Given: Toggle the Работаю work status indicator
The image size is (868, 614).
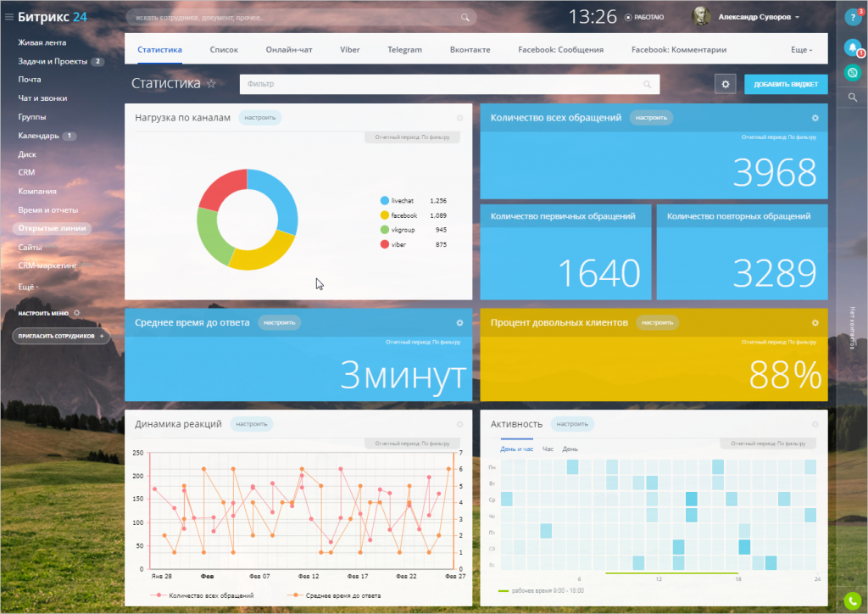Looking at the screenshot, I should click(644, 17).
